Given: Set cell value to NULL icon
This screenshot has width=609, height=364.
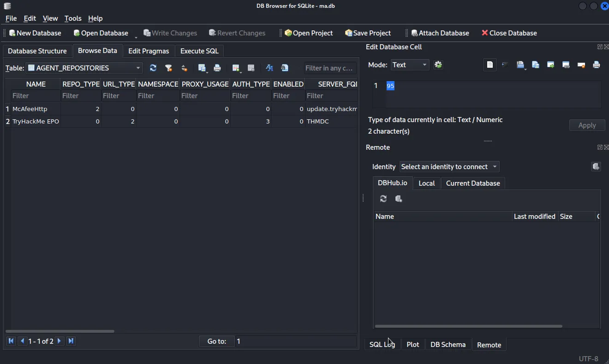Looking at the screenshot, I should [581, 65].
